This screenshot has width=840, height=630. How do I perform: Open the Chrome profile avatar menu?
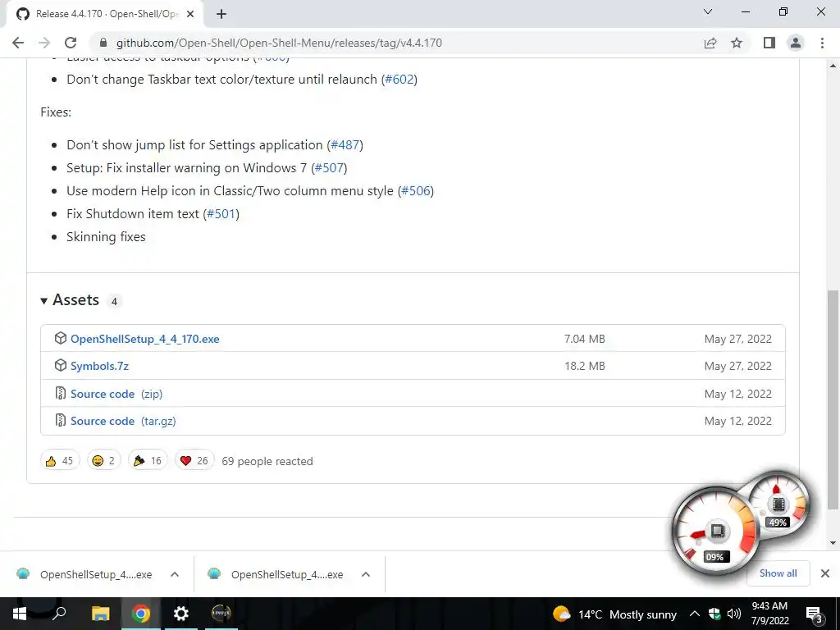[796, 43]
